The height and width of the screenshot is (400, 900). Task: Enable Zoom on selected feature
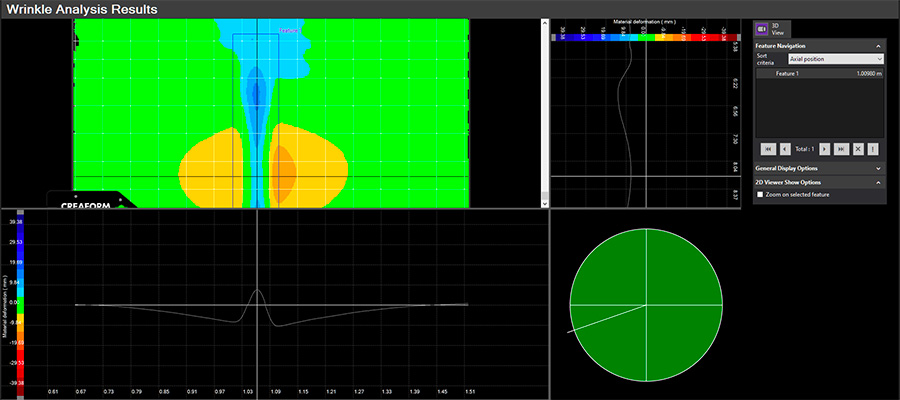761,195
